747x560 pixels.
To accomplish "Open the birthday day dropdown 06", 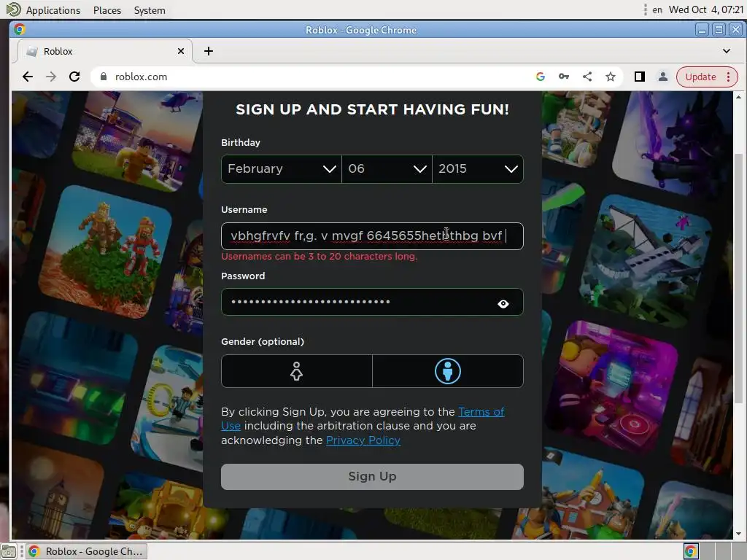I will point(387,168).
